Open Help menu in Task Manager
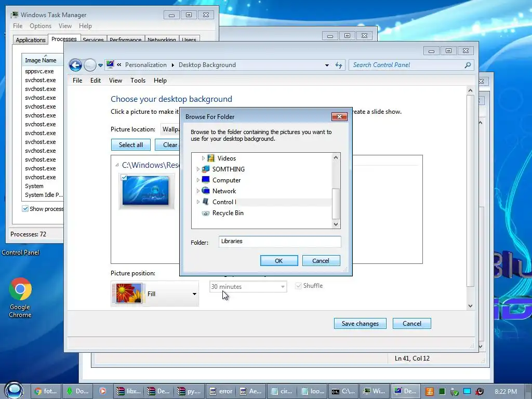Viewport: 532px width, 399px height. (85, 26)
